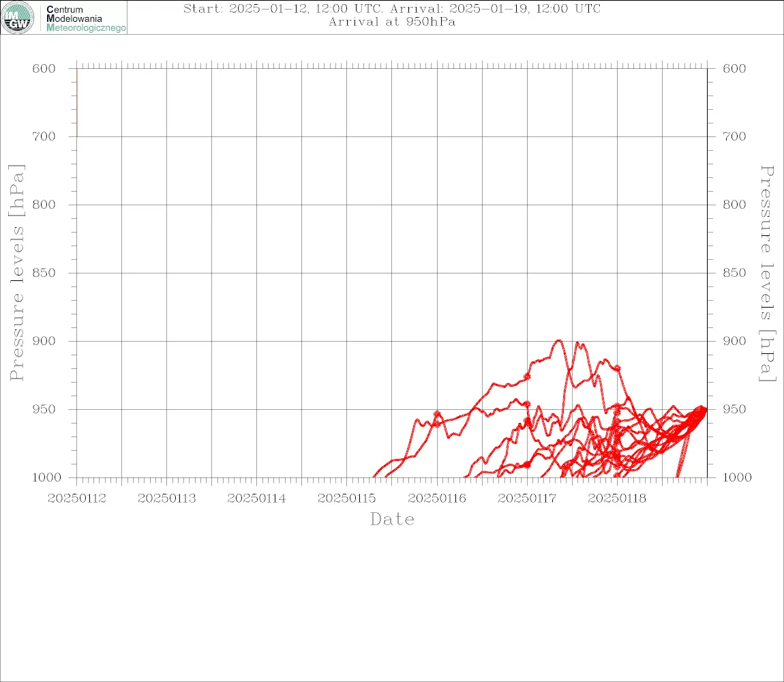Click the date label 20250112
This screenshot has width=784, height=682.
[x=77, y=499]
